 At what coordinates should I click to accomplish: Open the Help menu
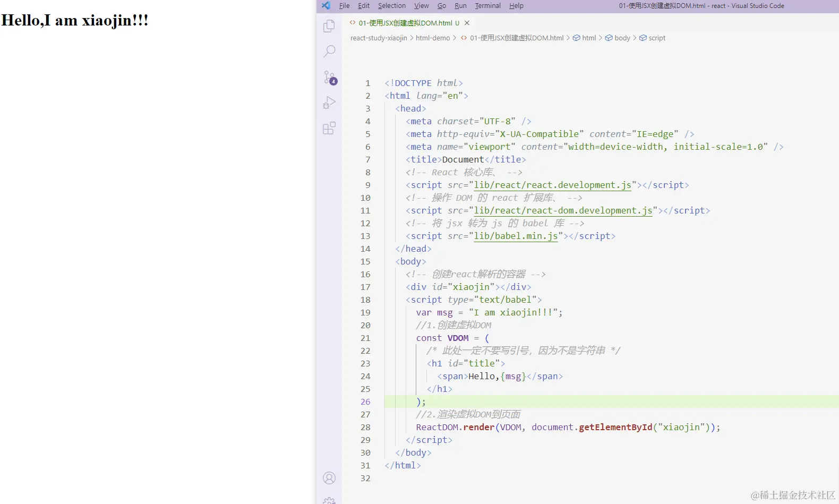[x=516, y=6]
